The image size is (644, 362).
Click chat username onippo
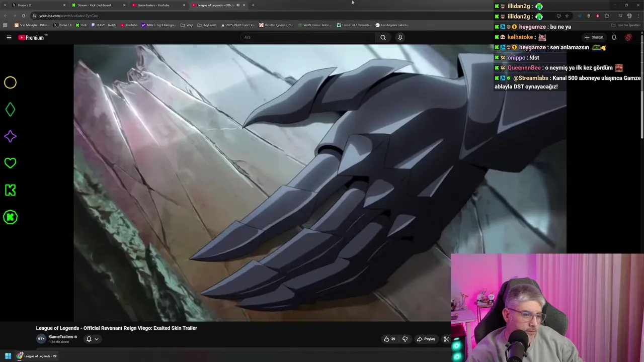(516, 57)
